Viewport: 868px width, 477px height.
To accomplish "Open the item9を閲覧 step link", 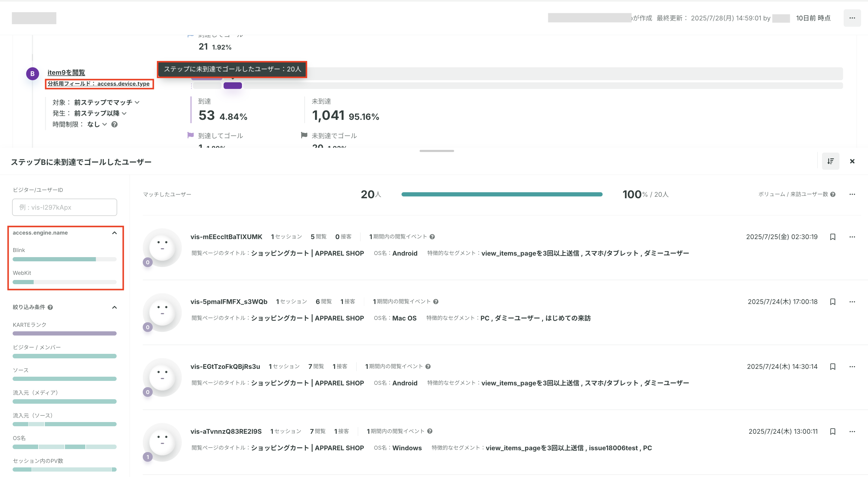I will click(66, 72).
